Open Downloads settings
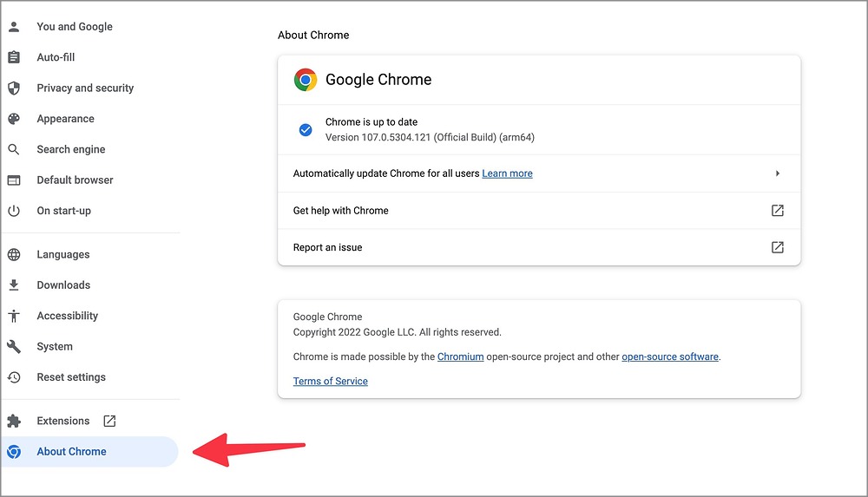The image size is (868, 497). pyautogui.click(x=63, y=285)
